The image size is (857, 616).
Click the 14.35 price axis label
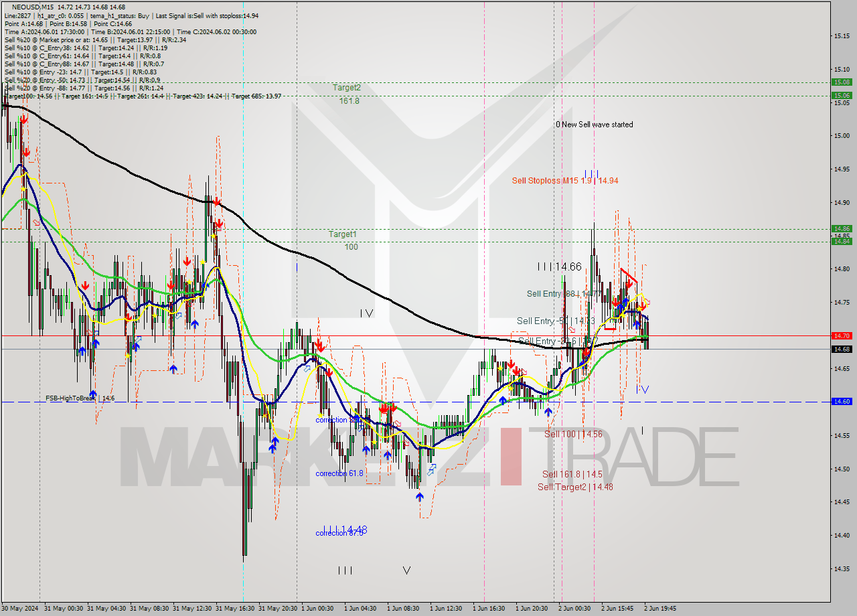coord(842,568)
